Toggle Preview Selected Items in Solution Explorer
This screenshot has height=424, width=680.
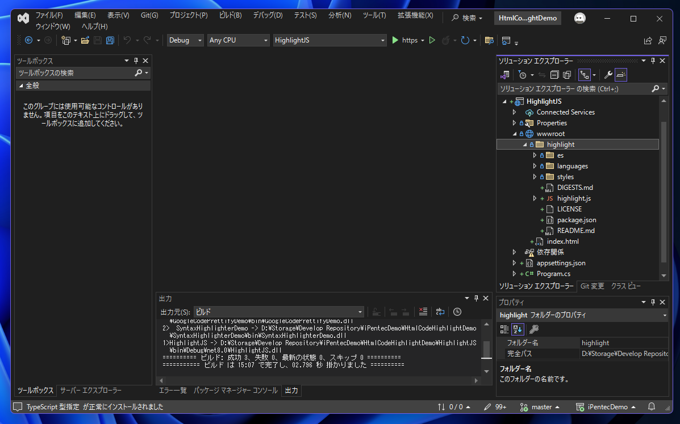coord(621,75)
